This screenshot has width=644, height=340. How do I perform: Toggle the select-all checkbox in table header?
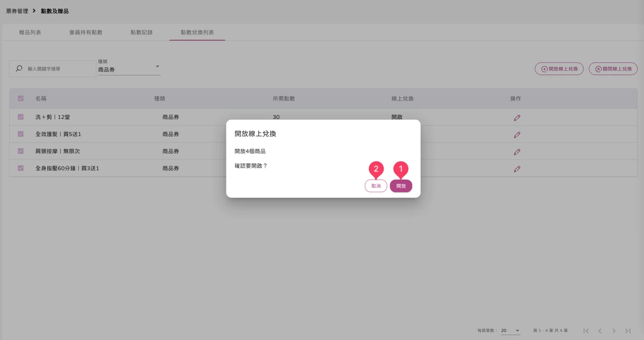(x=21, y=98)
